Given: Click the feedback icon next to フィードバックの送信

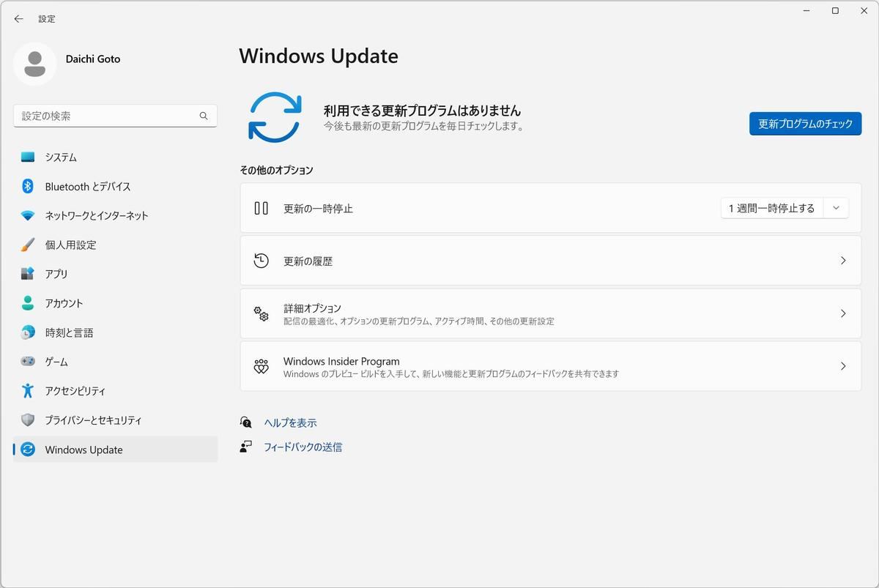Looking at the screenshot, I should [x=246, y=447].
